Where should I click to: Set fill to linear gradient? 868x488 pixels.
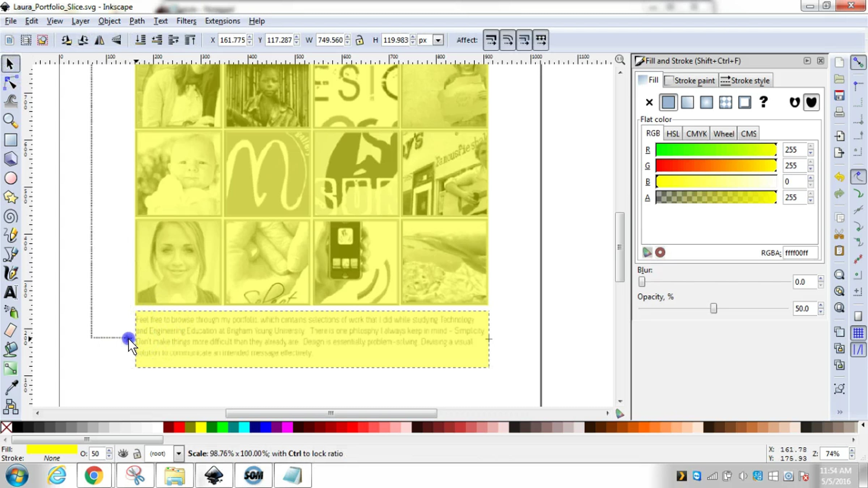coord(687,103)
